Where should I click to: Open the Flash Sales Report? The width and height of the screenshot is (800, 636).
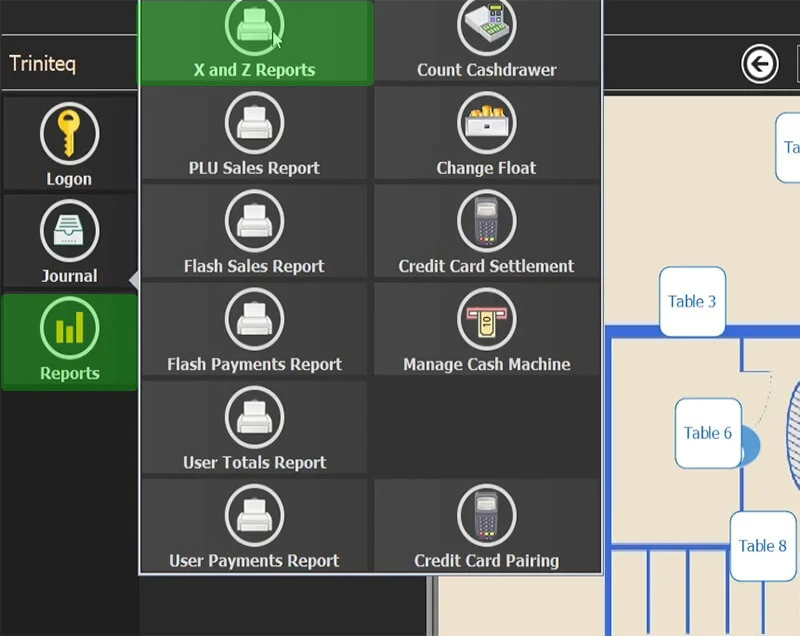(254, 232)
